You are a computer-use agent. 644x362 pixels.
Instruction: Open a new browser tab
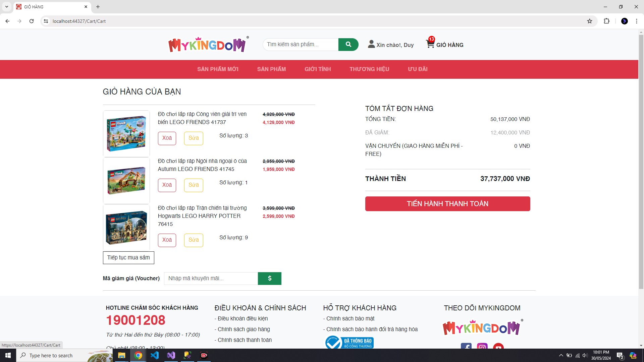tap(98, 7)
